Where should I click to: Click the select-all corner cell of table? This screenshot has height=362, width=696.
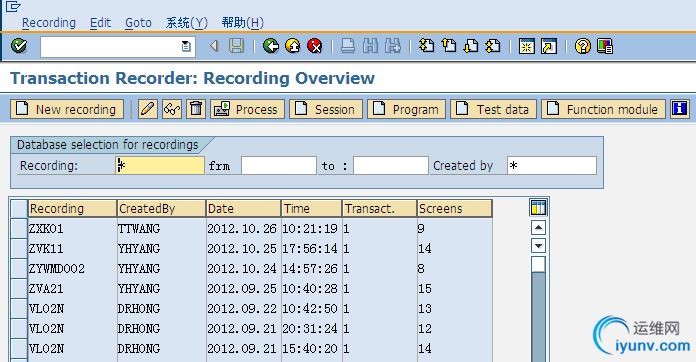pyautogui.click(x=19, y=208)
